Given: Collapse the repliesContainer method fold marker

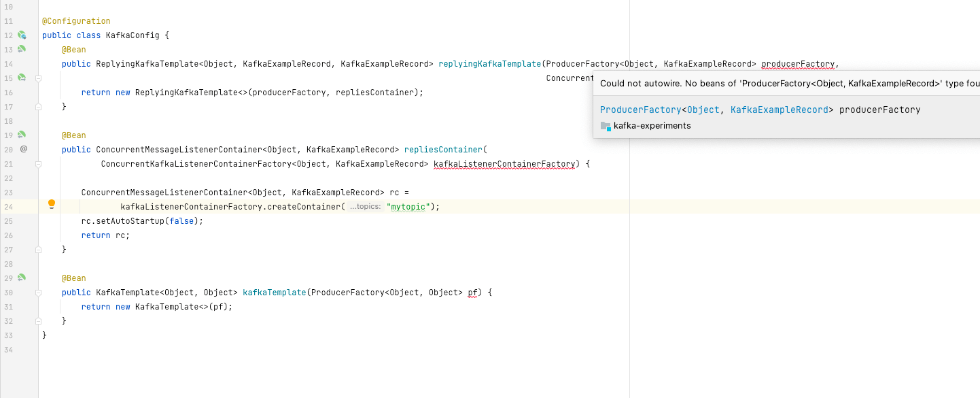Looking at the screenshot, I should (38, 163).
